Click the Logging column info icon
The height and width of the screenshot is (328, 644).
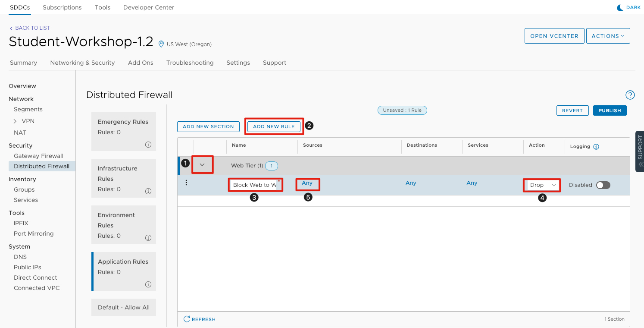click(596, 147)
